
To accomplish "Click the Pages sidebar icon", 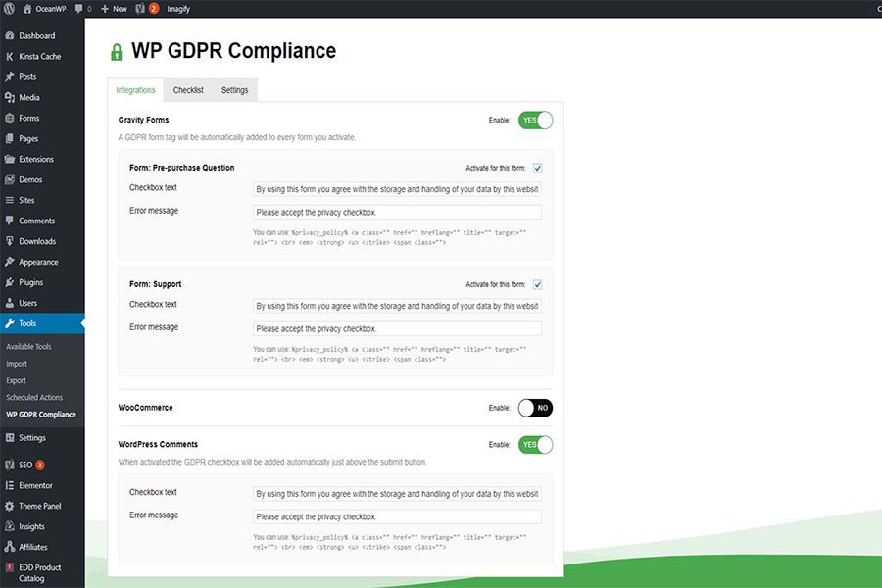I will [10, 138].
